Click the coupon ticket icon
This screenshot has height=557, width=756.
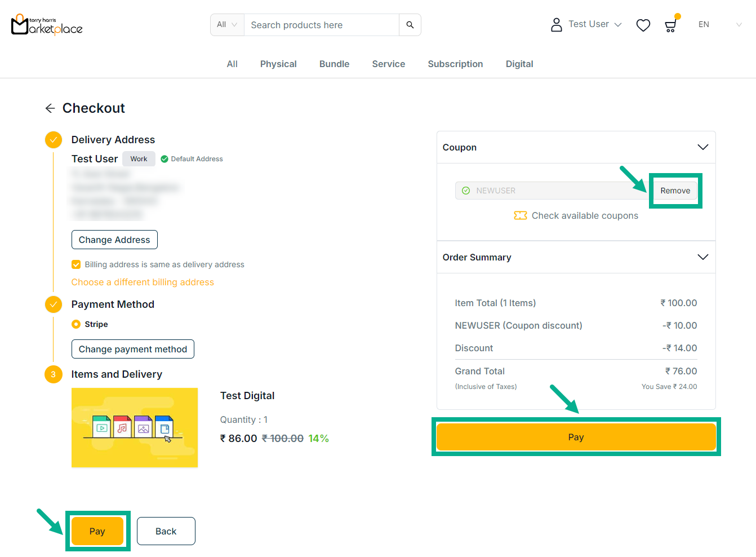click(x=520, y=215)
